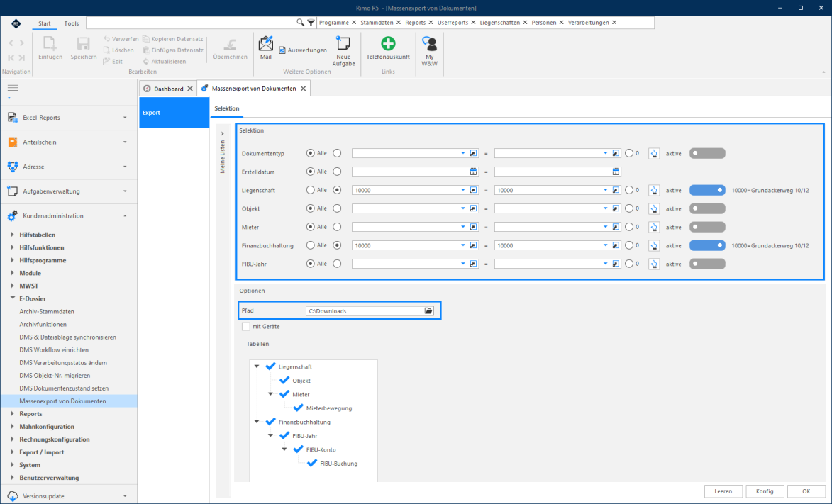
Task: Select the Selektion tab
Action: point(226,108)
